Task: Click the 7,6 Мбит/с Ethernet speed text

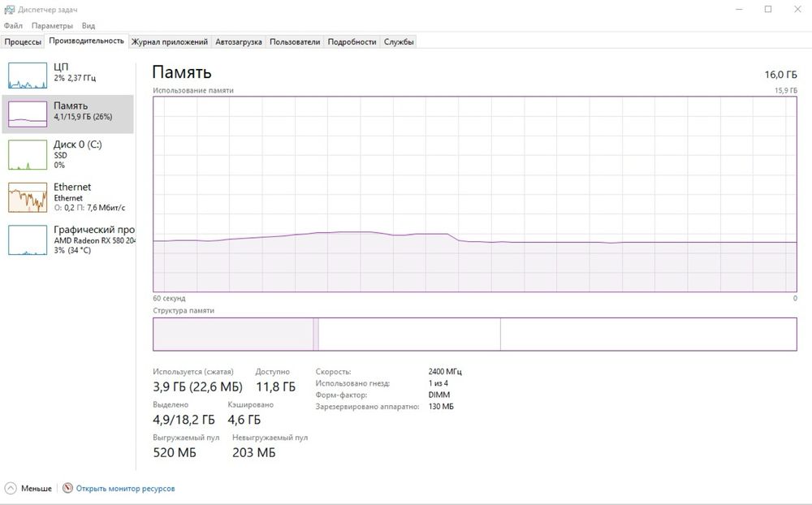Action: click(106, 208)
